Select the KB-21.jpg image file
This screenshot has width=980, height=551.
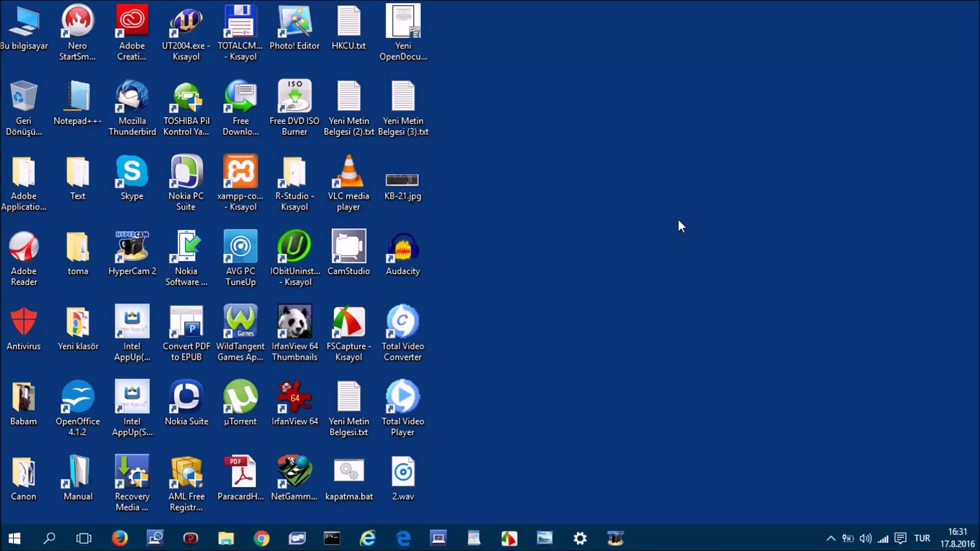pyautogui.click(x=403, y=180)
